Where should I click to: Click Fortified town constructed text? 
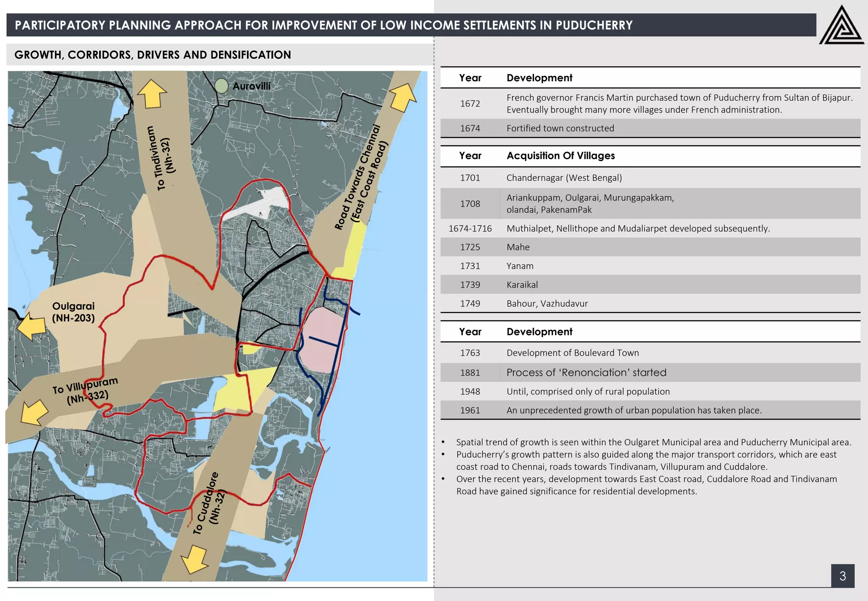tap(560, 128)
